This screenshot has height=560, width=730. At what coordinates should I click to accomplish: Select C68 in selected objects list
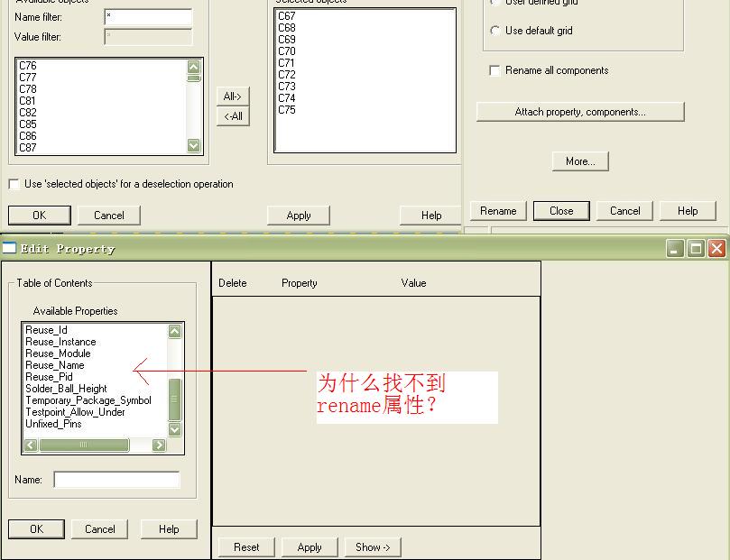click(287, 27)
